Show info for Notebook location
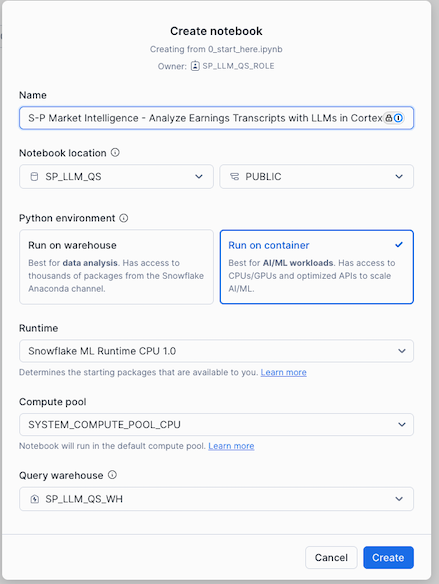This screenshot has height=584, width=439. click(115, 153)
